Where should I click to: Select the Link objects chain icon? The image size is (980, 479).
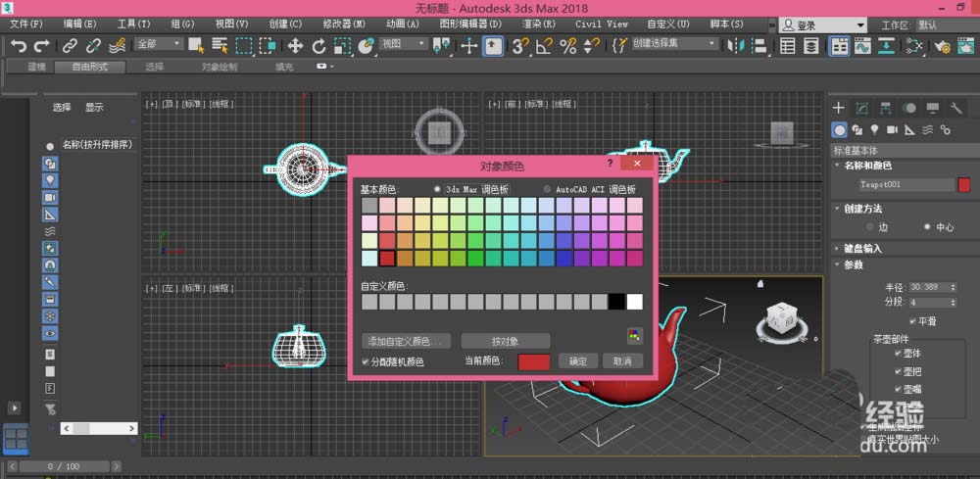pyautogui.click(x=70, y=46)
